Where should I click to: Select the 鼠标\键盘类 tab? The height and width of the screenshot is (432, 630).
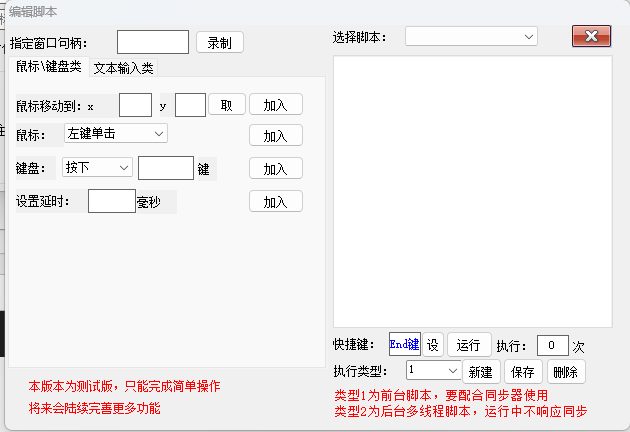(x=49, y=67)
